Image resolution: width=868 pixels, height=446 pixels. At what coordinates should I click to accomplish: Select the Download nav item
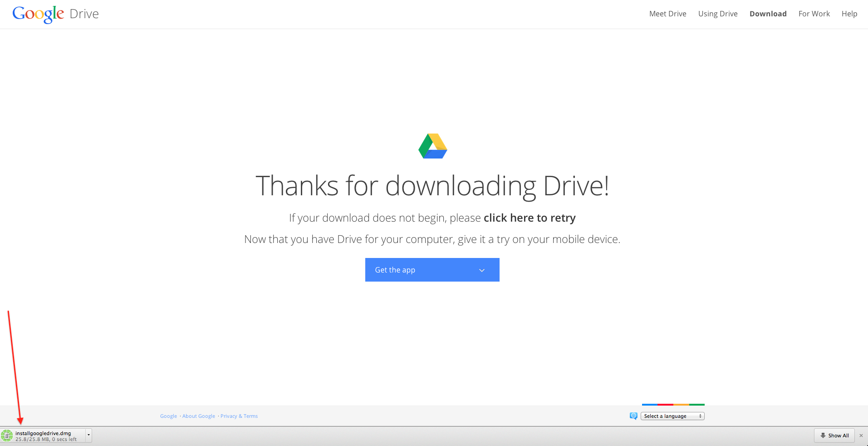[768, 14]
